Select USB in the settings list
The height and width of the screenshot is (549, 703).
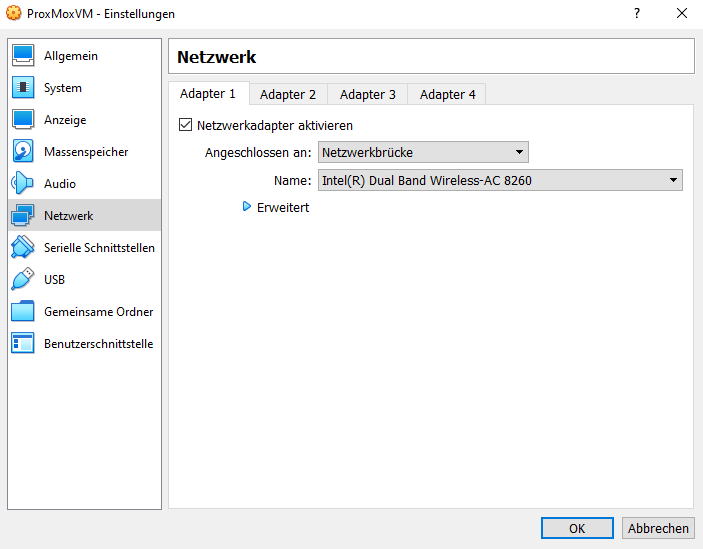click(84, 279)
